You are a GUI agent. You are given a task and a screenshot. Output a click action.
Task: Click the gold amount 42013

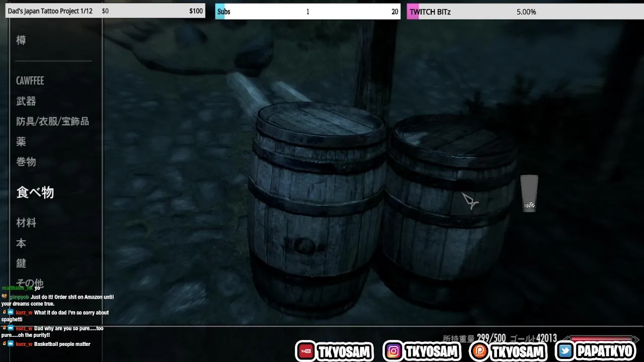[546, 338]
